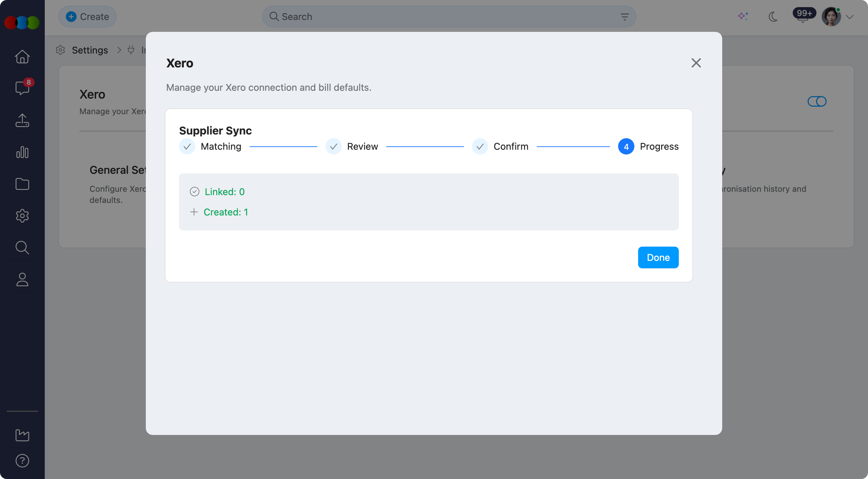Viewport: 868px width, 479px height.
Task: Open the search icon in sidebar
Action: click(x=22, y=248)
